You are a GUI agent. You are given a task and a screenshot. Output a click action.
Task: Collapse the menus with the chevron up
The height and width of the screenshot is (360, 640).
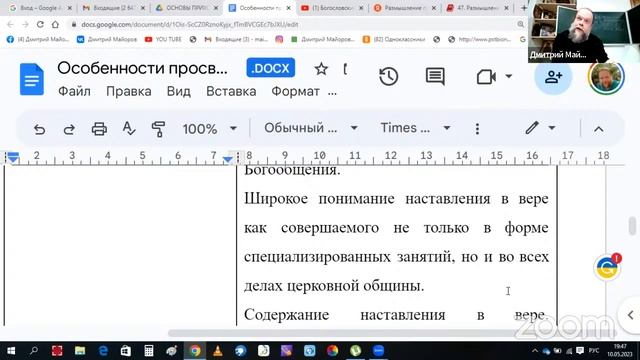click(x=598, y=129)
